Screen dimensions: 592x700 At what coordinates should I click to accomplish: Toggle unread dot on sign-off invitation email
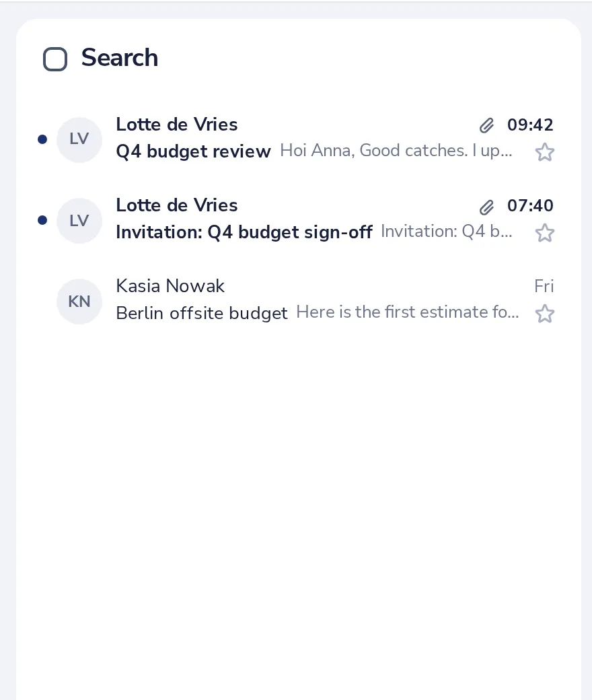point(42,220)
